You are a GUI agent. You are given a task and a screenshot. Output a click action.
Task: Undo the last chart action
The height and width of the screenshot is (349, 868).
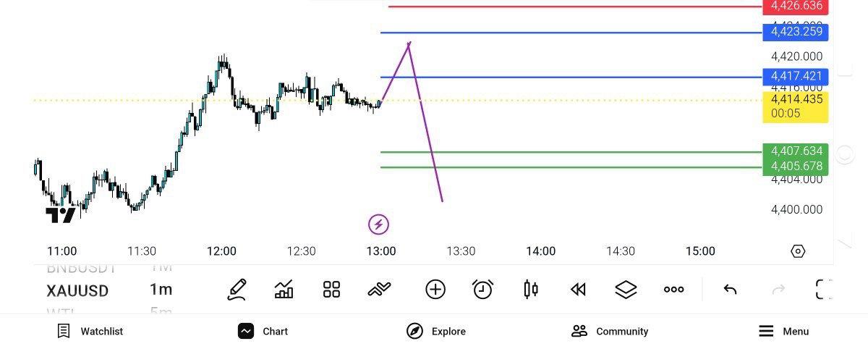pyautogui.click(x=730, y=290)
